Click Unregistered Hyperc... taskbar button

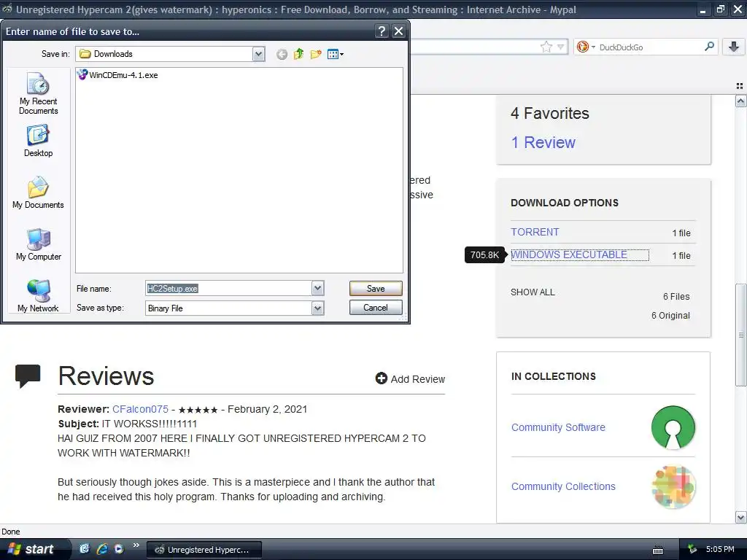(204, 550)
